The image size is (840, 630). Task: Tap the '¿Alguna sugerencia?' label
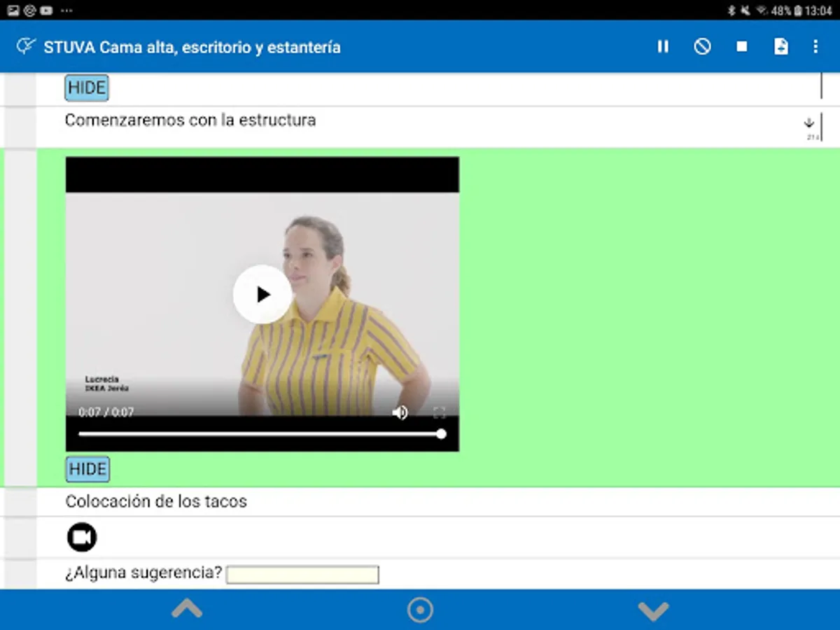[x=143, y=573]
